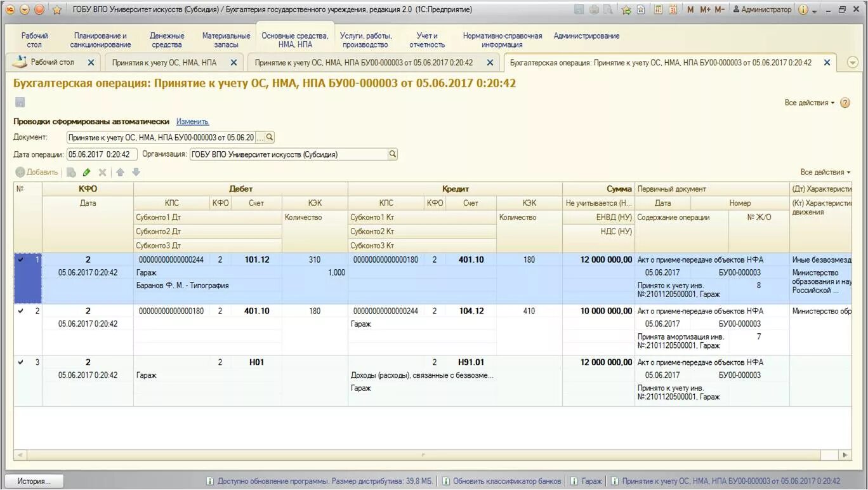Click the title bar print icon
Image resolution: width=868 pixels, height=490 pixels.
click(x=593, y=10)
